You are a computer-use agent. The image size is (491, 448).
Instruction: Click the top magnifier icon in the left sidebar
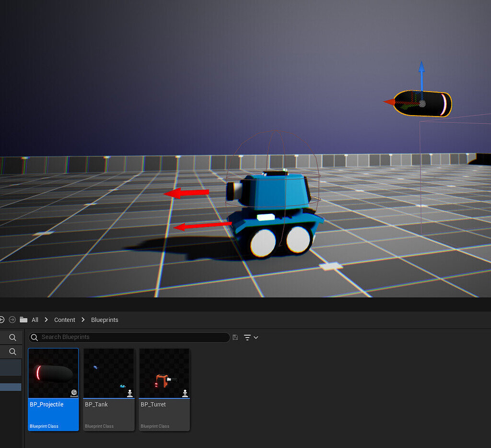[x=12, y=337]
